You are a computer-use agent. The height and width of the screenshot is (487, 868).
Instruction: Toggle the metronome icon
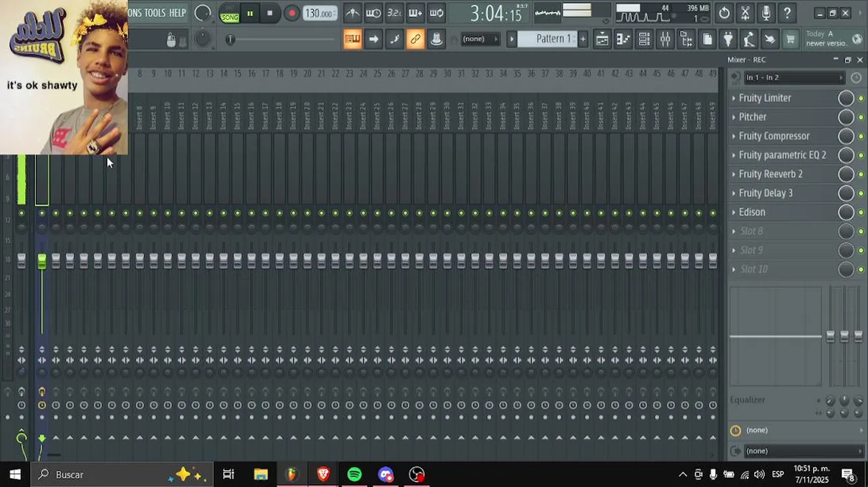352,13
